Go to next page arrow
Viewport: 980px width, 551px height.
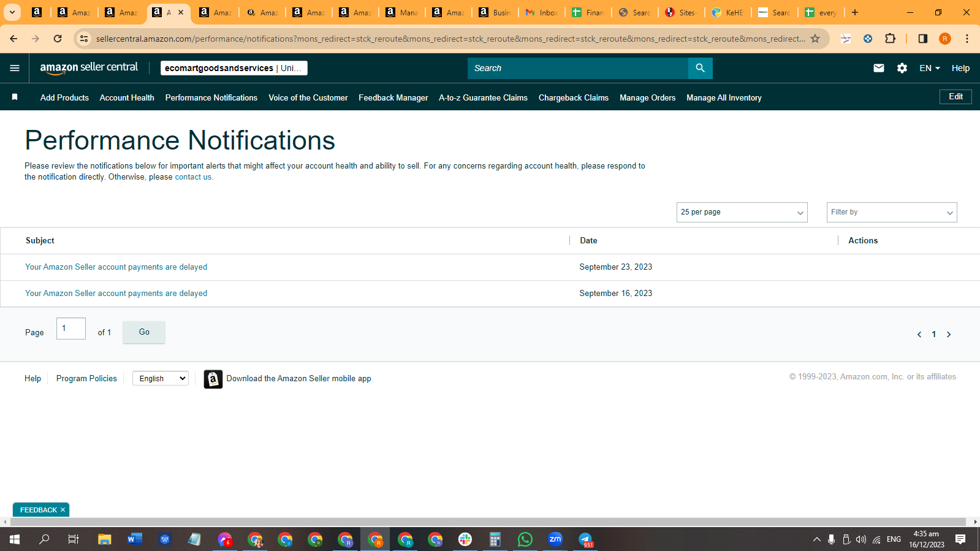(949, 335)
